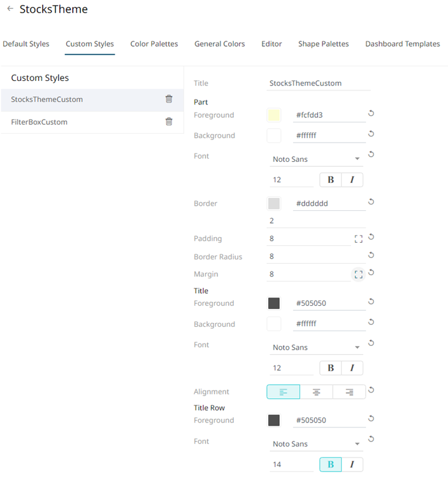Open the Dashboard Templates tab
The image size is (448, 481).
403,44
